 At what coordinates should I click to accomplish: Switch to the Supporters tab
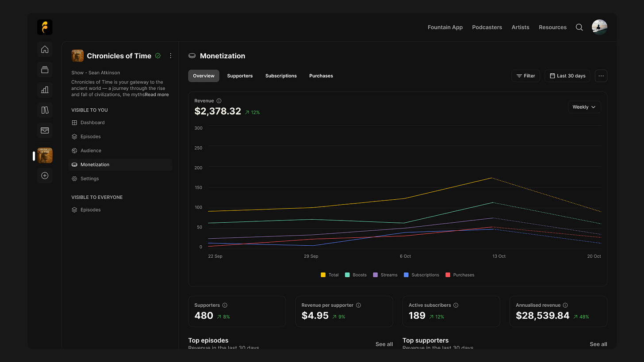(240, 76)
